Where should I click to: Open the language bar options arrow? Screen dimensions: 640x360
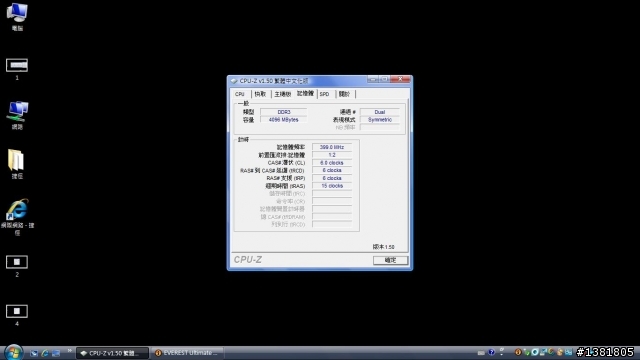(x=502, y=354)
